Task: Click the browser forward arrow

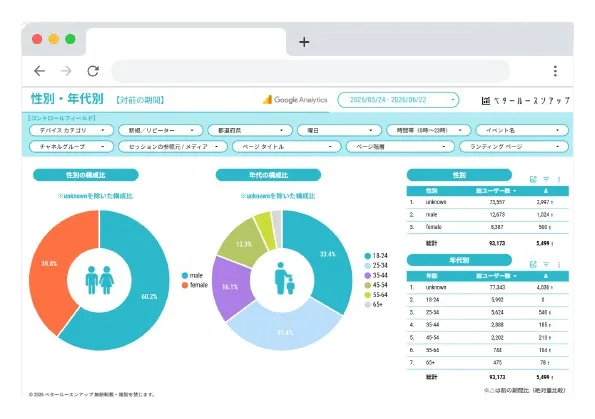Action: pos(66,71)
